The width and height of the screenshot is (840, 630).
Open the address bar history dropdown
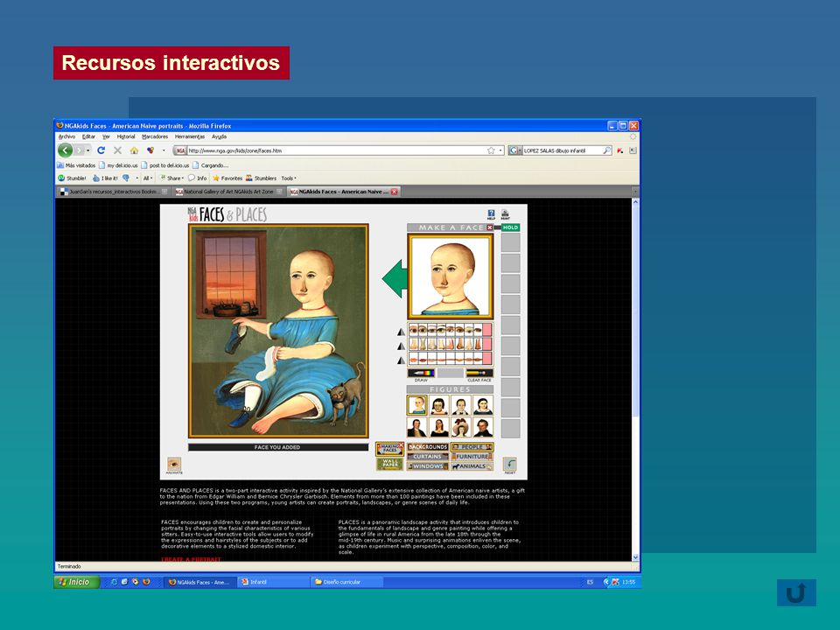(x=500, y=150)
